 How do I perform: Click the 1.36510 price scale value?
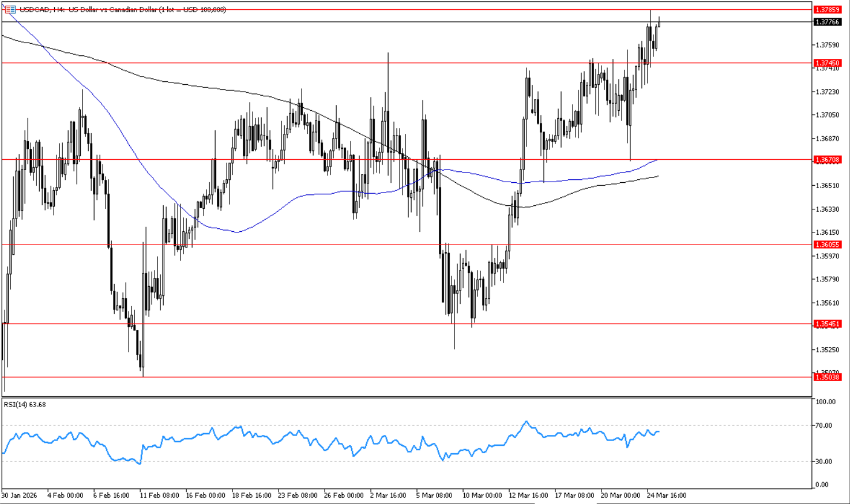[x=827, y=186]
